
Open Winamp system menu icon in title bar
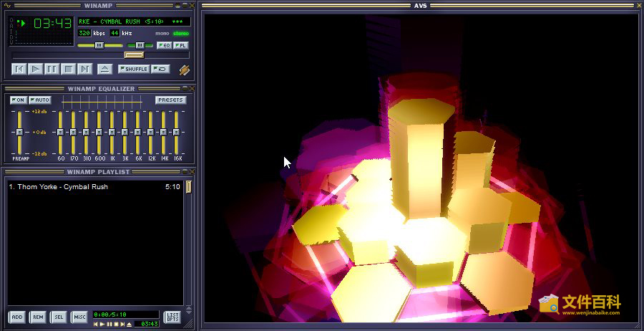pos(8,5)
